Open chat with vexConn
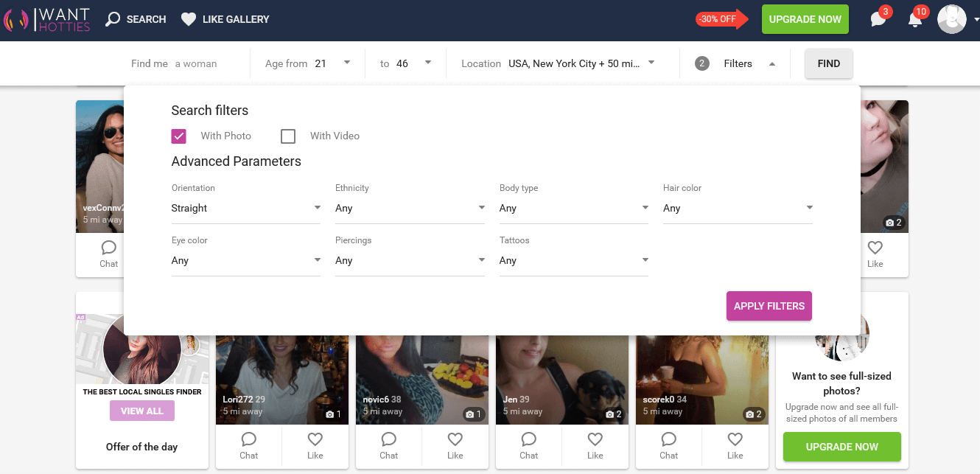This screenshot has height=474, width=980. tap(108, 254)
